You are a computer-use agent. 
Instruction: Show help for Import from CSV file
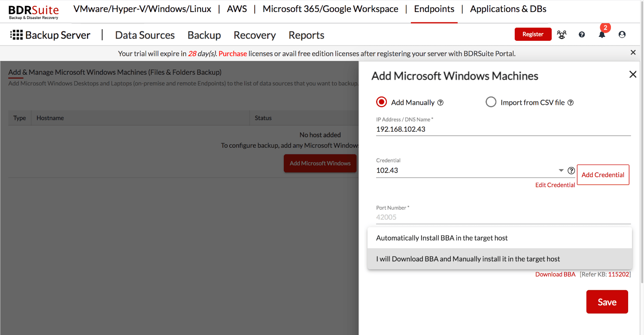coord(571,103)
